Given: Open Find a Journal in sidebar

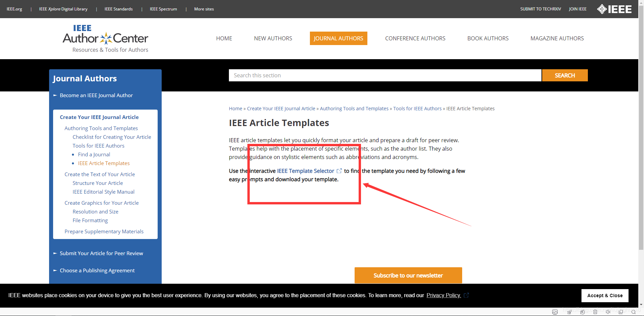Looking at the screenshot, I should coord(94,155).
